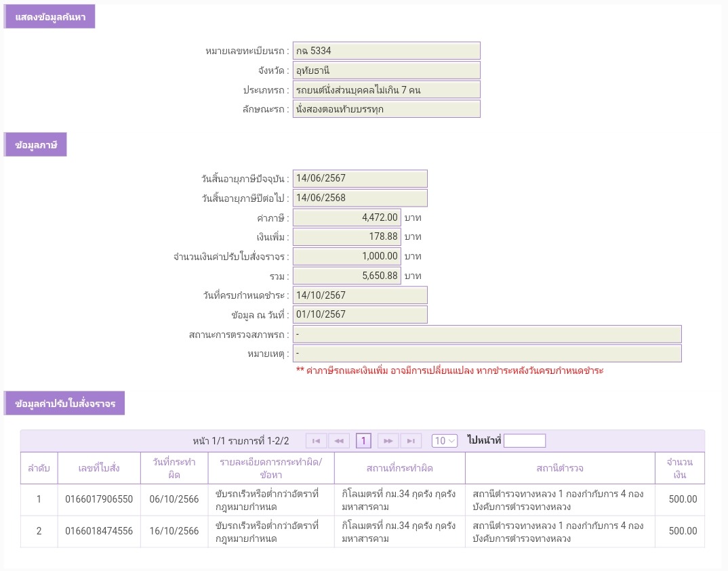728x571 pixels.
Task: Click the สถานะการตรวจสภาพรถ field
Action: tap(487, 334)
